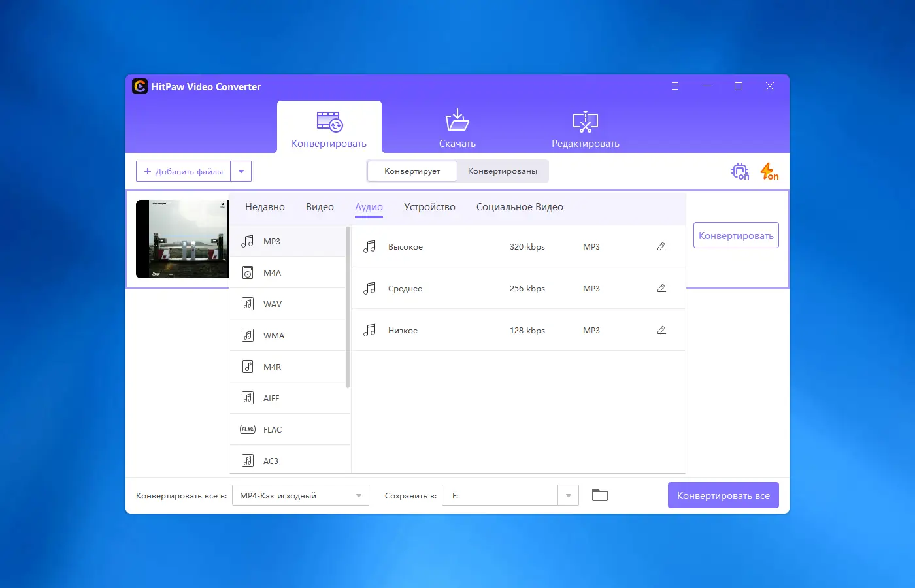This screenshot has height=588, width=915.
Task: Open the hamburger menu in title bar
Action: [x=676, y=86]
